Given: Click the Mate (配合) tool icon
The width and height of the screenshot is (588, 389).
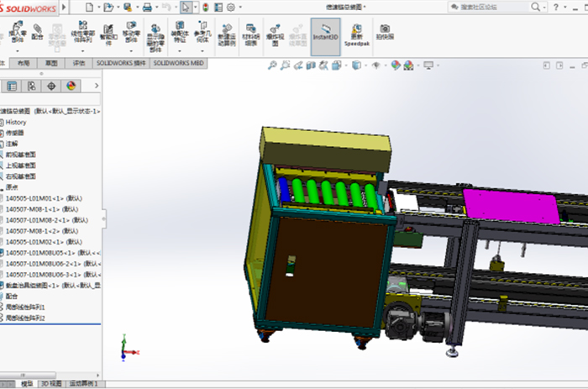Looking at the screenshot, I should (37, 34).
